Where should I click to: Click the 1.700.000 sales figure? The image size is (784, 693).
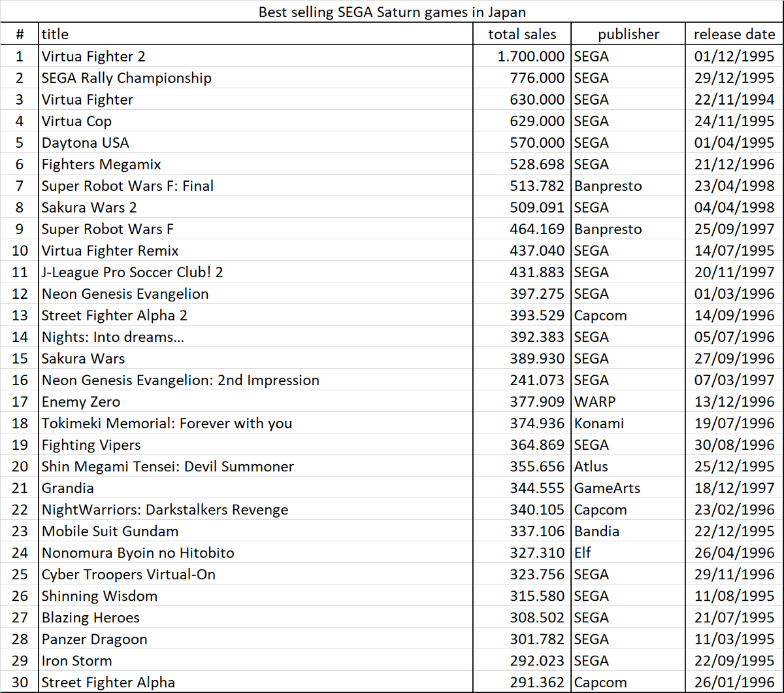coord(531,56)
